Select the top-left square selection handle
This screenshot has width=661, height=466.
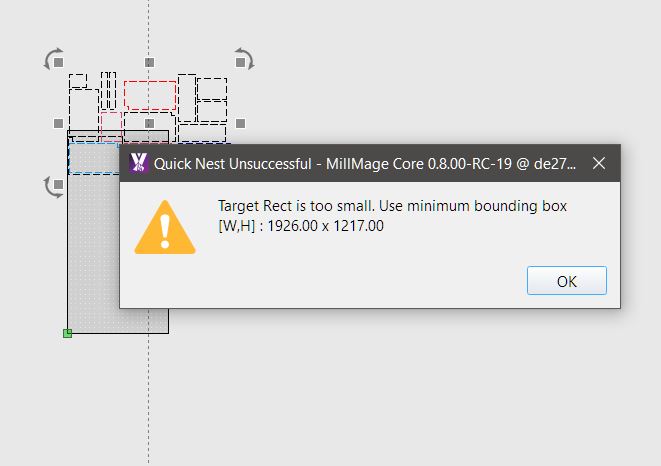[x=59, y=62]
